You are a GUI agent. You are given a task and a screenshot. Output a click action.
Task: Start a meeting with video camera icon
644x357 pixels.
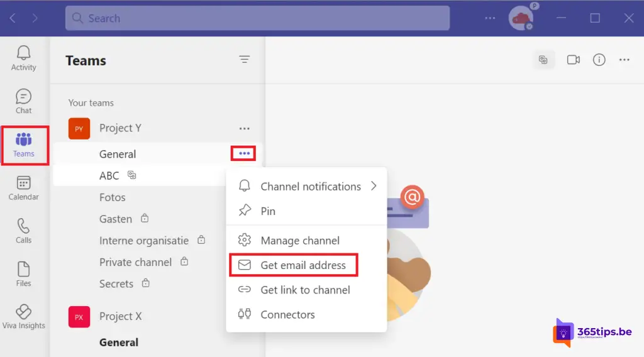[x=574, y=60]
